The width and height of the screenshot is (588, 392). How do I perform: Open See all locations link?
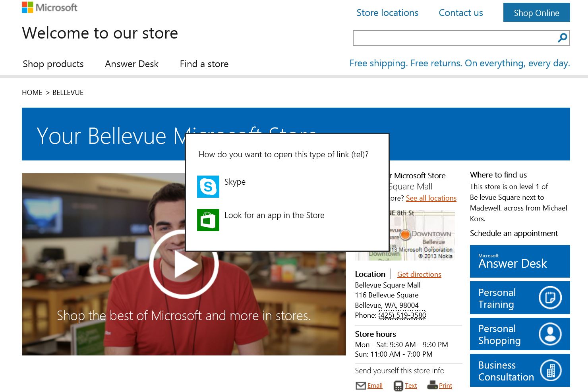(x=431, y=198)
